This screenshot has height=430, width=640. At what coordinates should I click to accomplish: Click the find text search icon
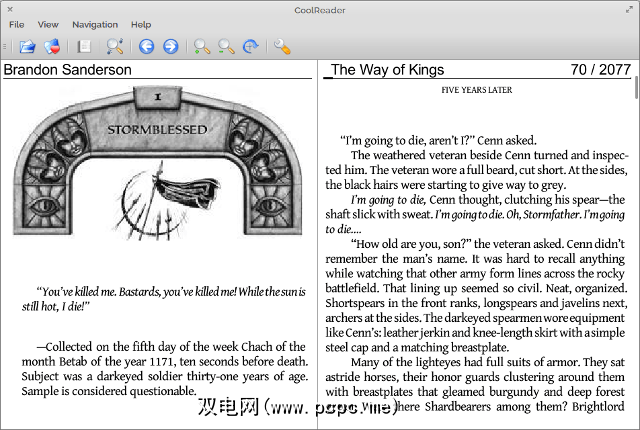(x=115, y=47)
